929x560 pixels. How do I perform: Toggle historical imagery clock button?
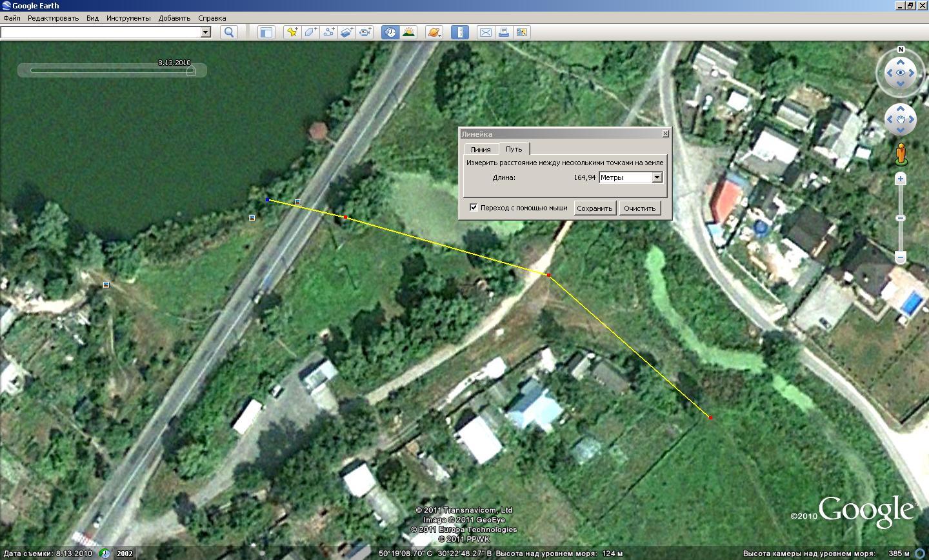tap(390, 32)
